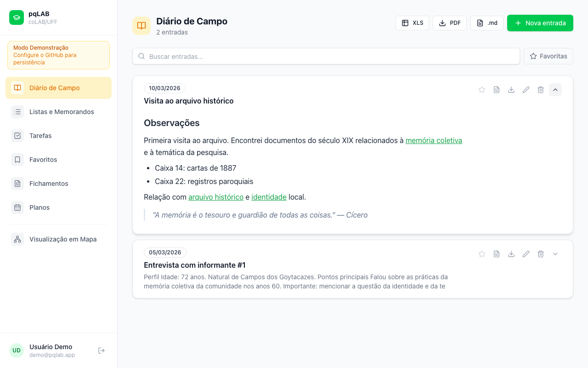Open Tarefas in the sidebar
The image size is (588, 368).
pyautogui.click(x=40, y=136)
